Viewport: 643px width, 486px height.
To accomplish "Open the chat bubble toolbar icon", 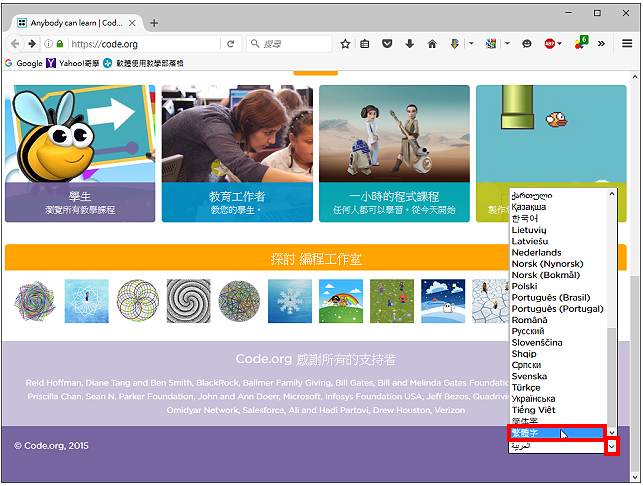I will pyautogui.click(x=527, y=43).
